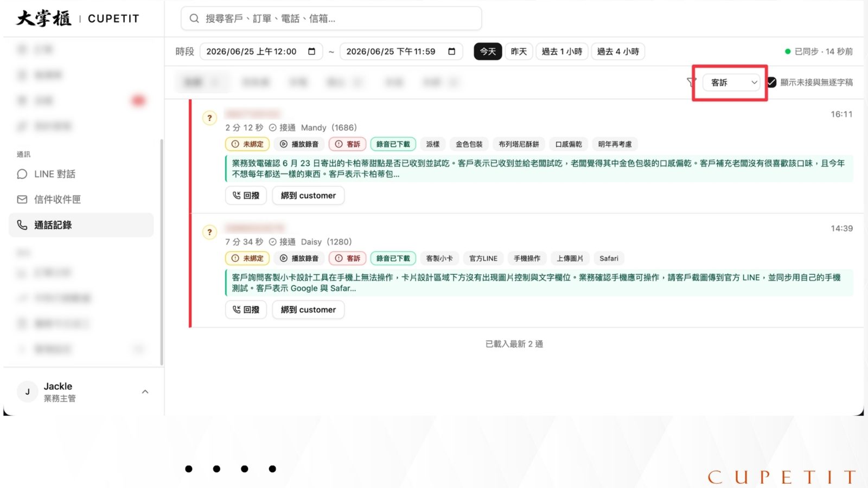Click 錄音已下載 tag on Daisy call

pos(393,259)
